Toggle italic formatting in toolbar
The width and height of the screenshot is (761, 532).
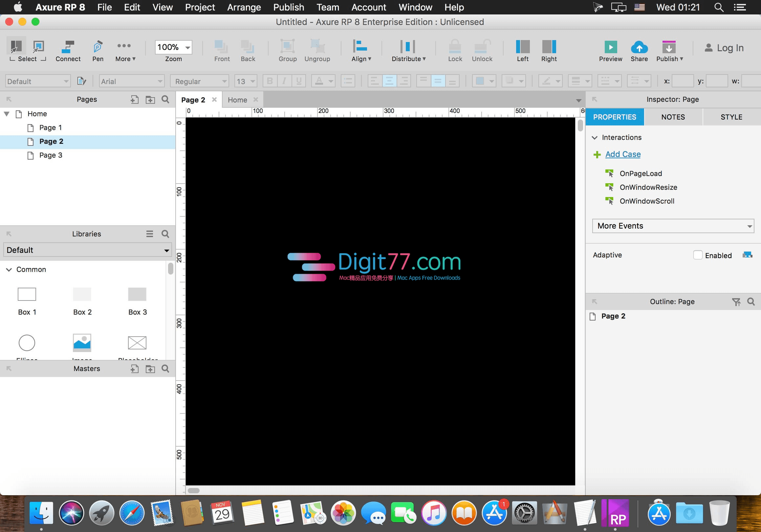pyautogui.click(x=283, y=81)
